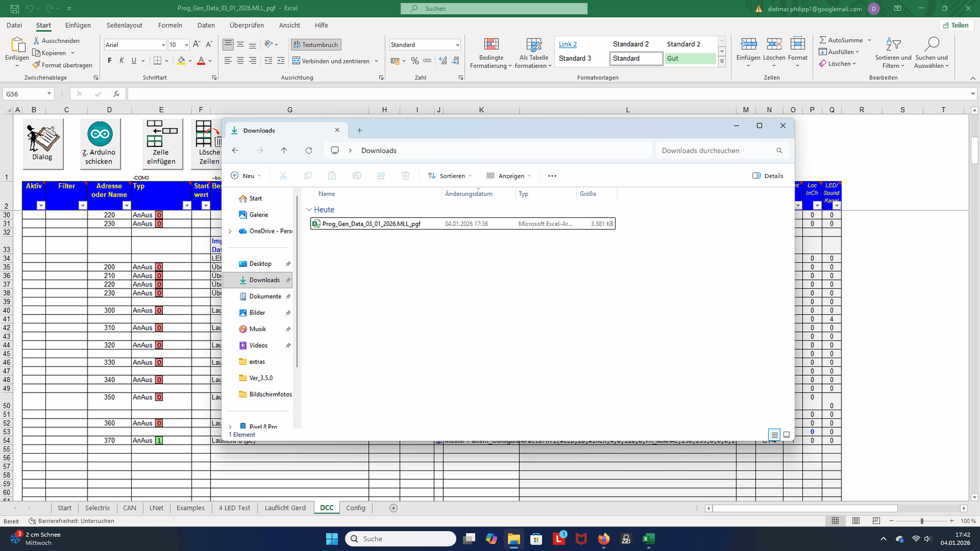
Task: Open Bedingte Formatierung in the ribbon
Action: 491,44
